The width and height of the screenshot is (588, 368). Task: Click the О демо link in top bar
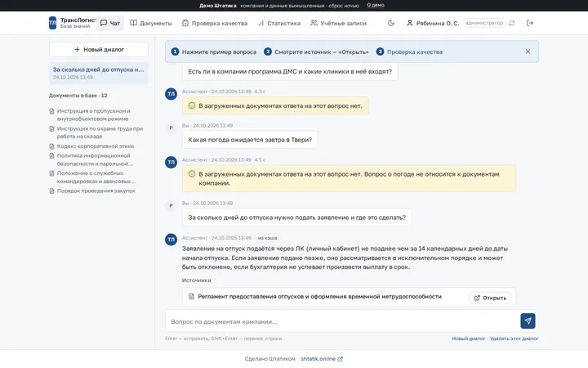coord(376,5)
